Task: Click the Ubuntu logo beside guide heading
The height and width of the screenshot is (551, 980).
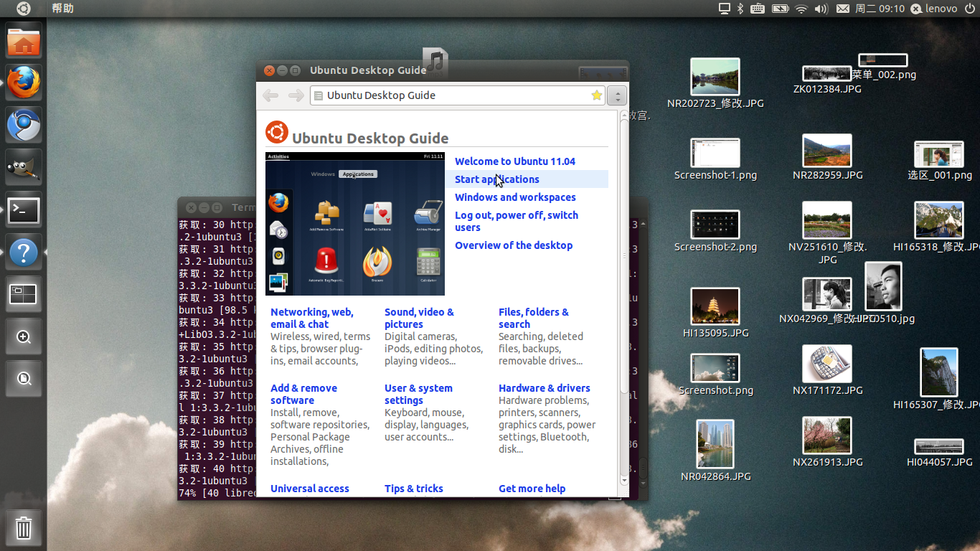Action: click(x=277, y=132)
